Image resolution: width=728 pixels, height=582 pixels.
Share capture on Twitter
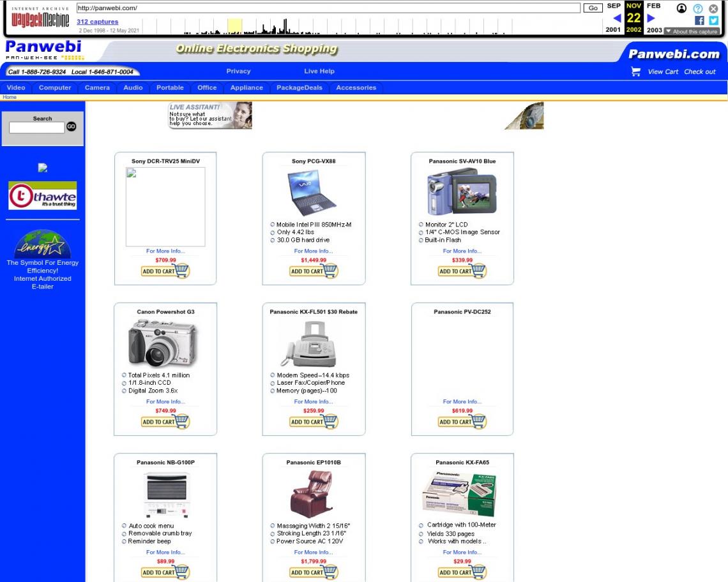tap(713, 20)
